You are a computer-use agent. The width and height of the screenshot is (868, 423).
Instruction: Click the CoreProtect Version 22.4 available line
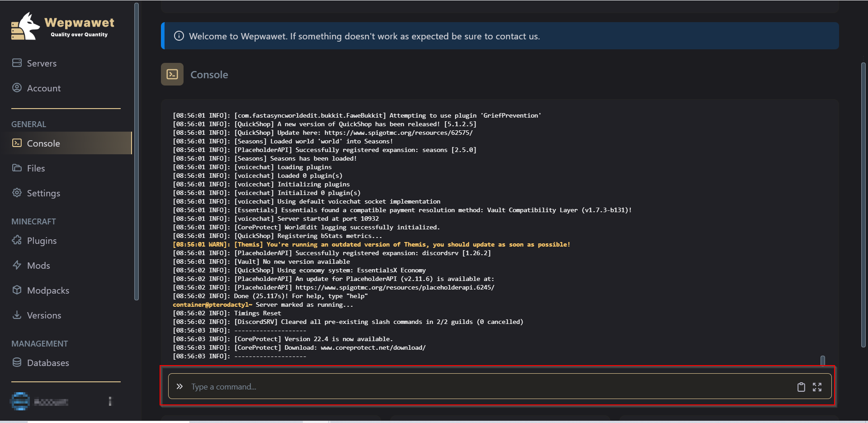tap(283, 339)
